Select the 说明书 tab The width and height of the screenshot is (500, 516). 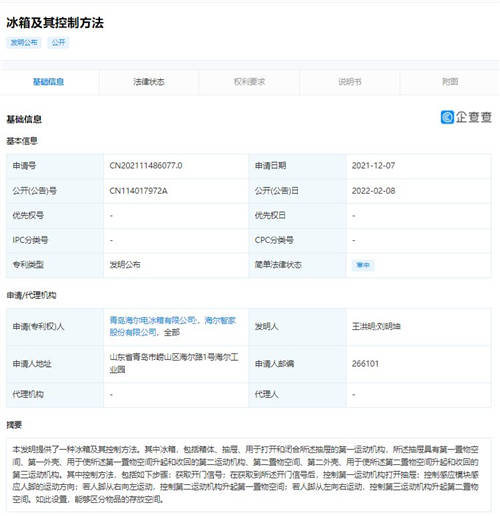pyautogui.click(x=350, y=82)
